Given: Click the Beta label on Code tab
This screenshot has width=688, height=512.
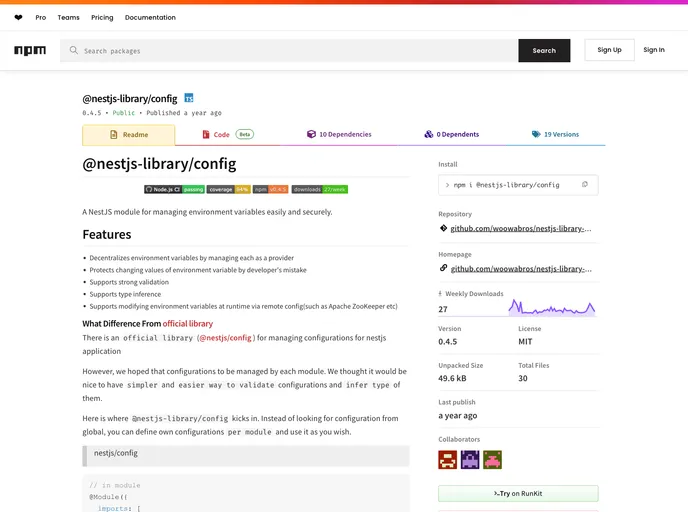Looking at the screenshot, I should pos(245,134).
